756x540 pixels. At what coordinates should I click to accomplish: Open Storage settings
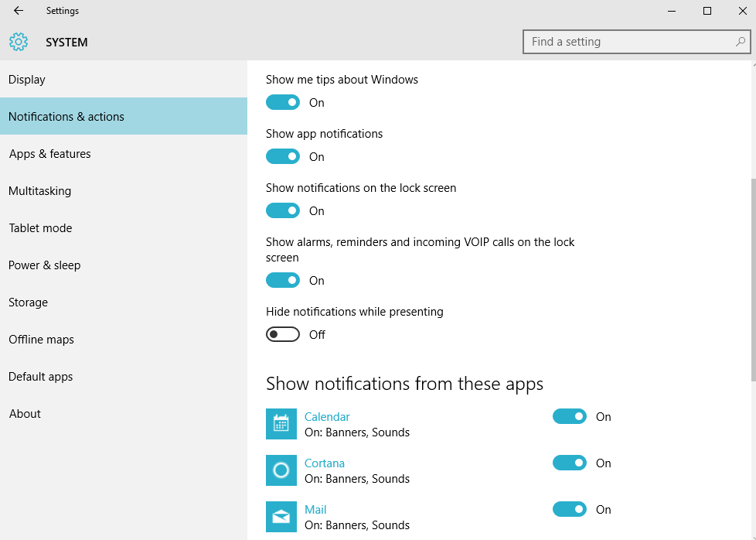coord(124,302)
